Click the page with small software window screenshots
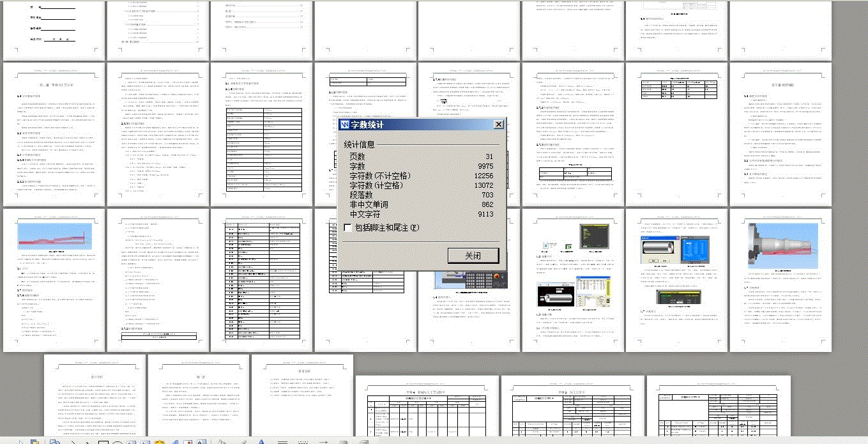The image size is (868, 444). 573,280
